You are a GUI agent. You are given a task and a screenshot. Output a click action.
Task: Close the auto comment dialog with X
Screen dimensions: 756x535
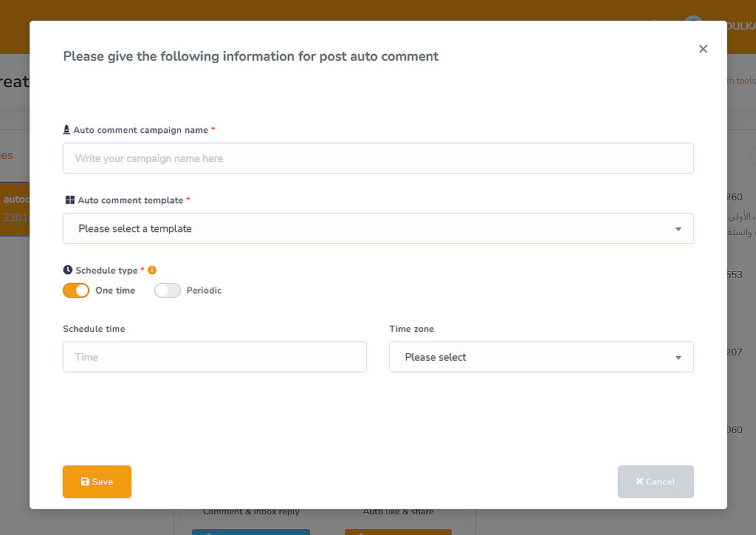pos(703,49)
